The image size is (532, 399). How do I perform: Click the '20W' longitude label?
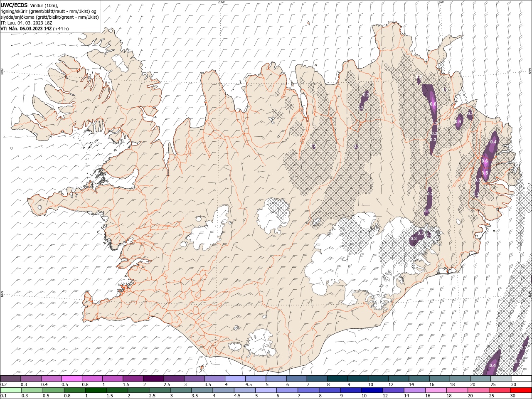221,2
